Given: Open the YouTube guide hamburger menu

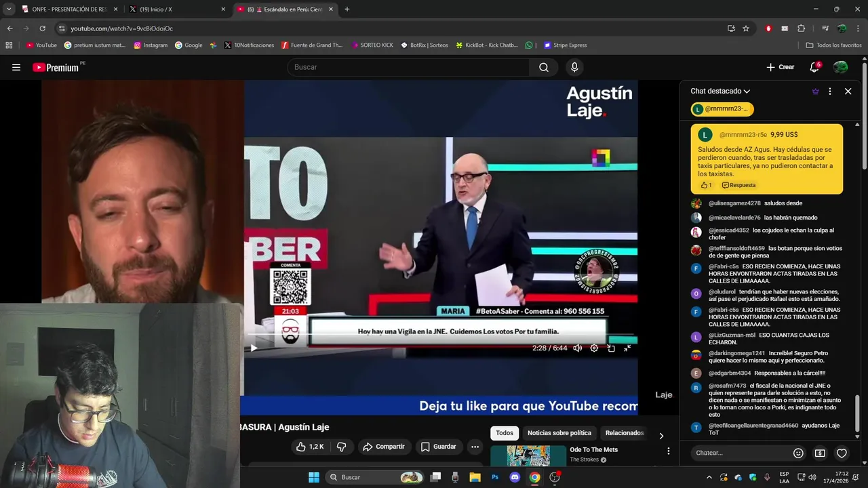Looking at the screenshot, I should [16, 67].
